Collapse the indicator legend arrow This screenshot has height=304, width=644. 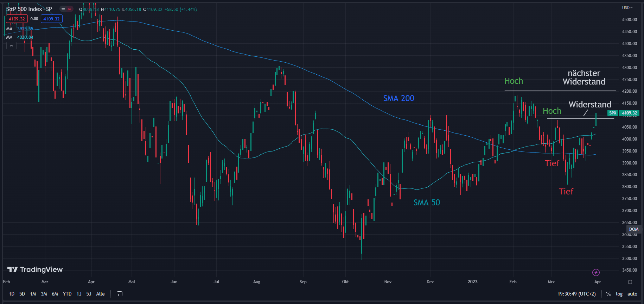11,46
